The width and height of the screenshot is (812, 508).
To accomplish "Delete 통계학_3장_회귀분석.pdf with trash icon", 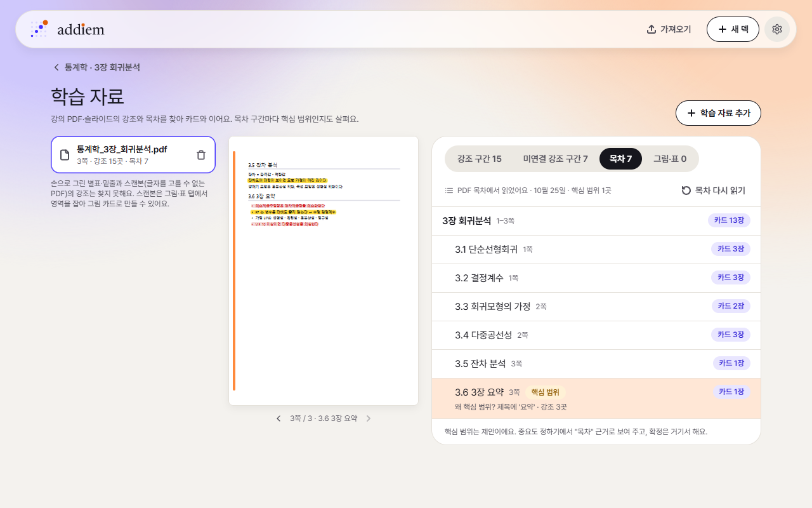I will point(201,155).
